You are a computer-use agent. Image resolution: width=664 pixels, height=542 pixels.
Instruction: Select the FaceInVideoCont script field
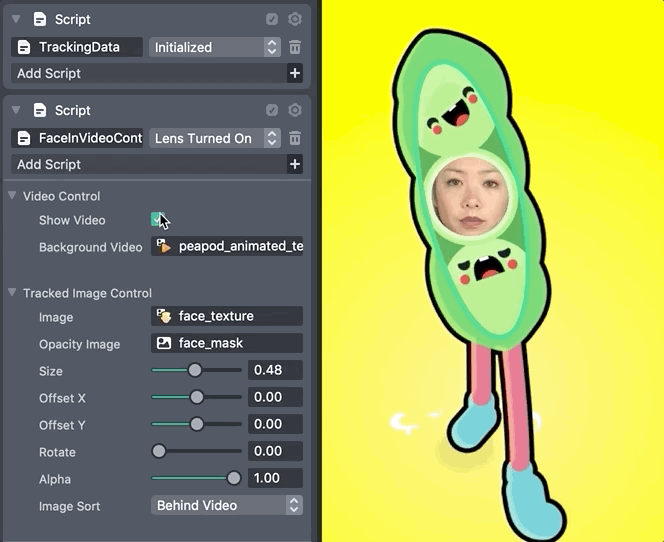pos(77,138)
